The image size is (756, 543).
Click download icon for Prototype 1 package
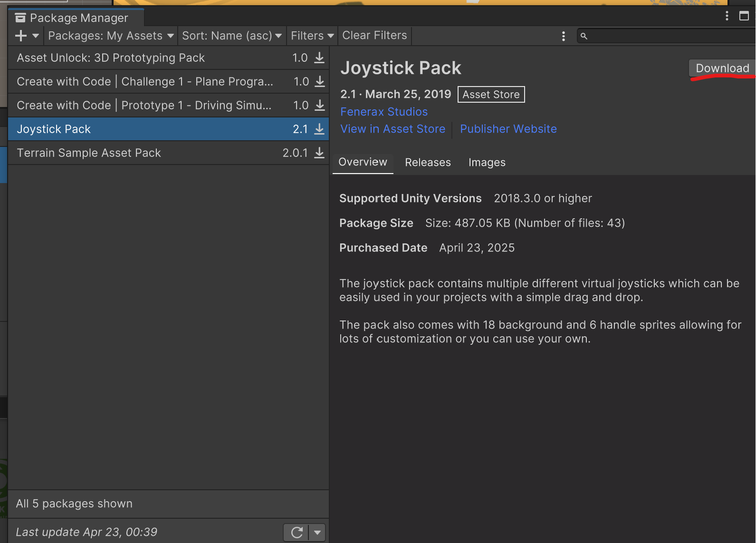tap(320, 105)
